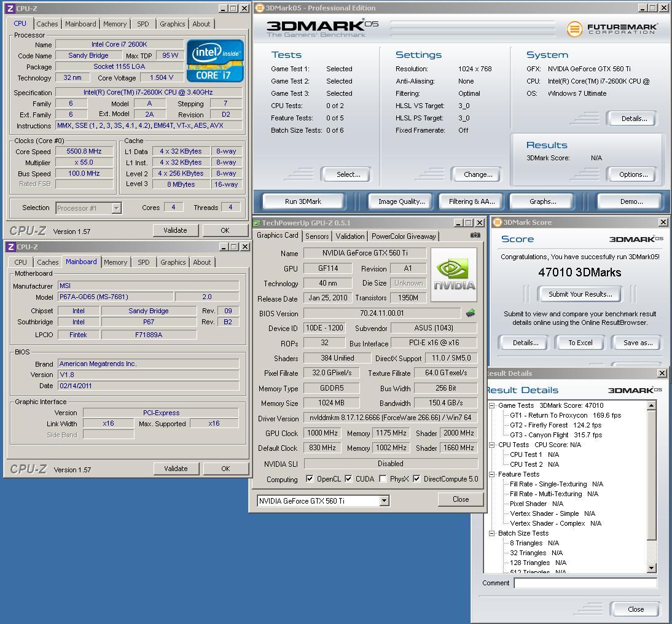Collapse the CPU Tests tree node

tap(492, 445)
